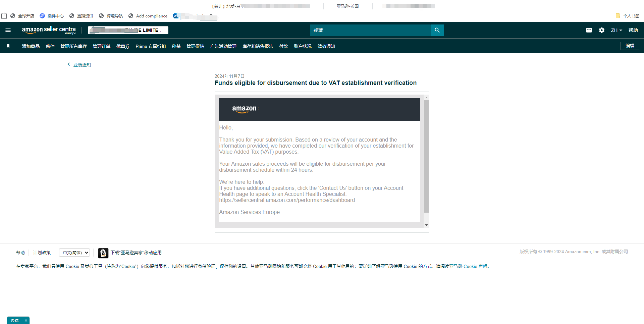Click the 编辑 button

coord(630,46)
